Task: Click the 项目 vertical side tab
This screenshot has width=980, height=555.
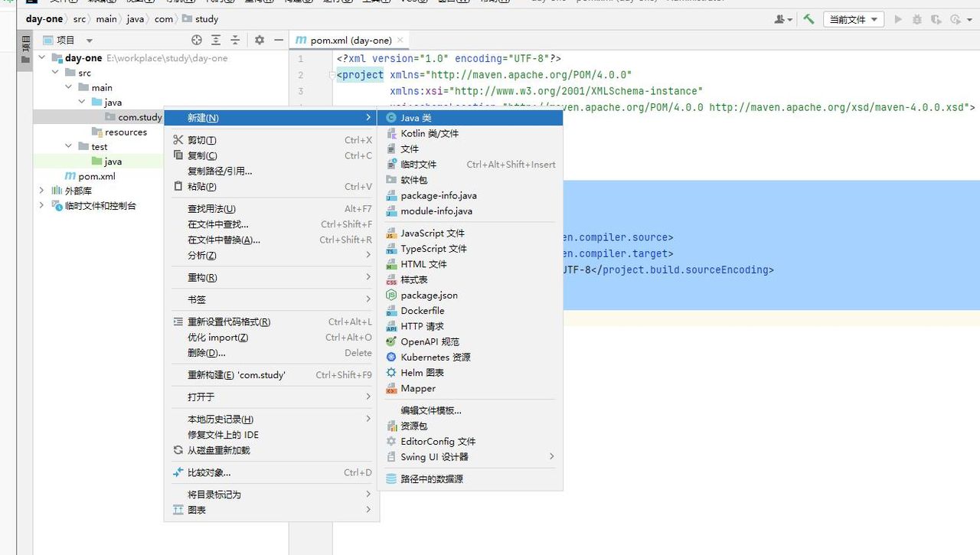Action: [x=25, y=54]
